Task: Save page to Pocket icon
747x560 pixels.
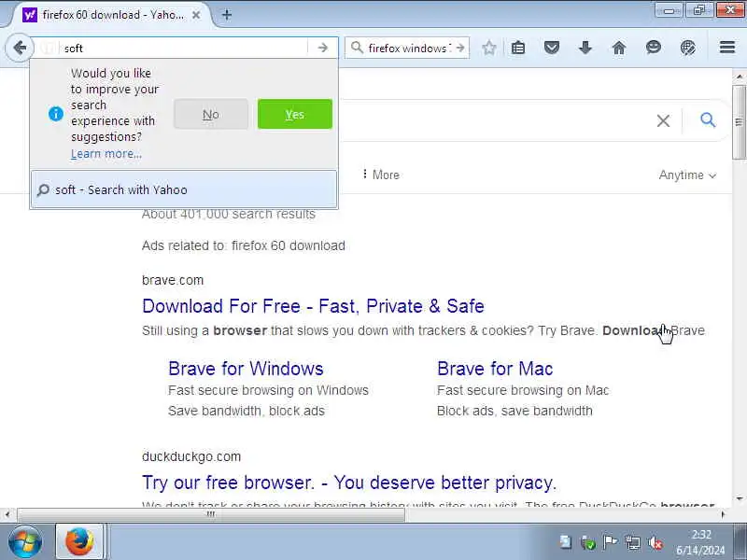Action: (552, 48)
